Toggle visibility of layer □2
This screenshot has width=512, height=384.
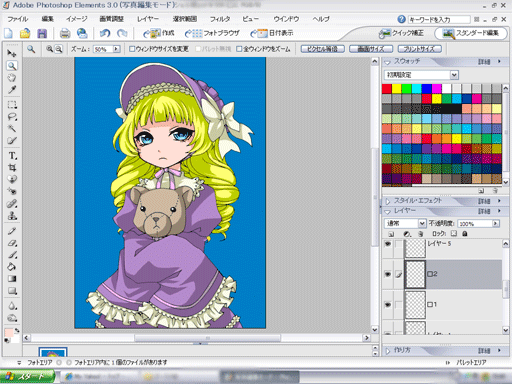(x=388, y=274)
